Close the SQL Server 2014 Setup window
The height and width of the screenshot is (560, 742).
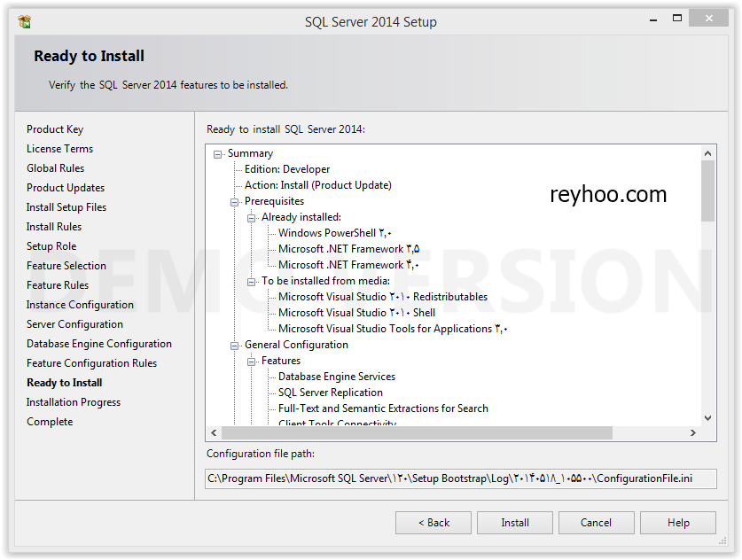[x=708, y=19]
